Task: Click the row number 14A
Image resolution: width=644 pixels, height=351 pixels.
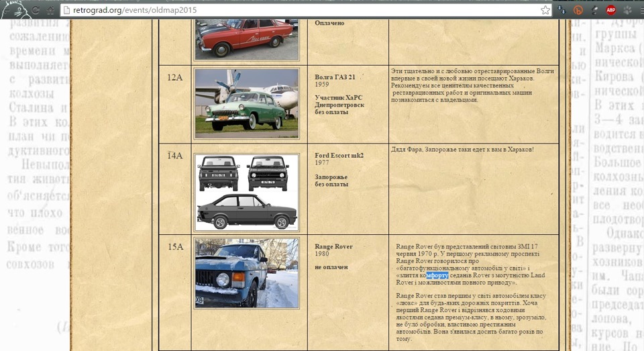Action: pos(174,155)
